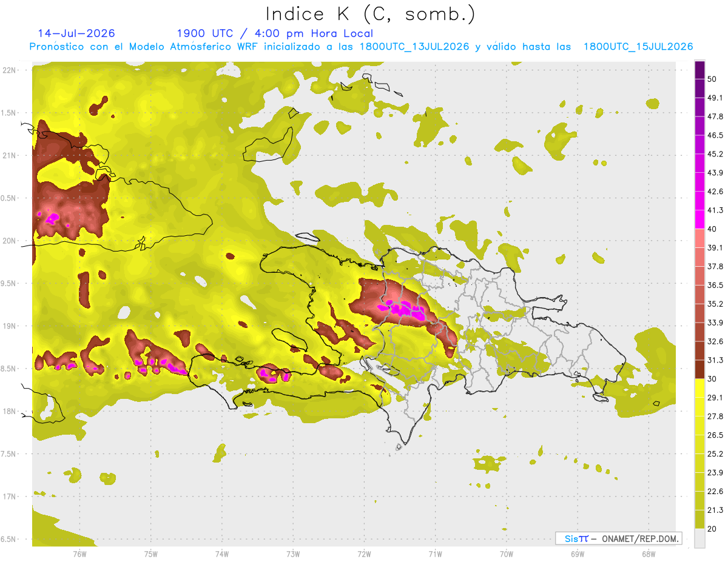Click the '71W' longitude label
Screen dimensions: 728x562
[435, 554]
